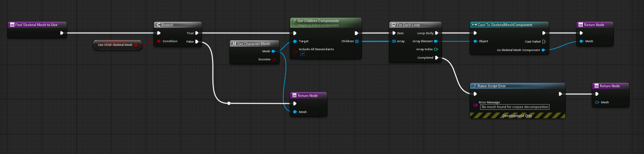Click the Target input pin of Get Children Components
Screen dimensions: 644x154
295,41
